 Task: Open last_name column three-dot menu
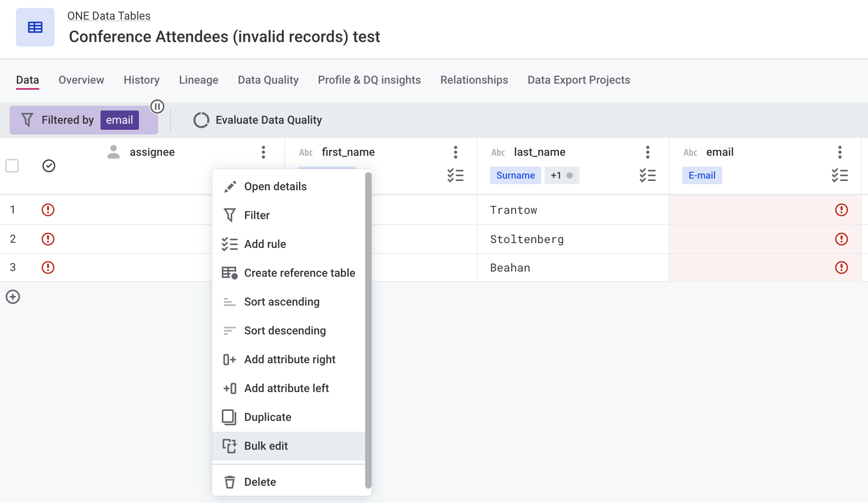tap(647, 152)
